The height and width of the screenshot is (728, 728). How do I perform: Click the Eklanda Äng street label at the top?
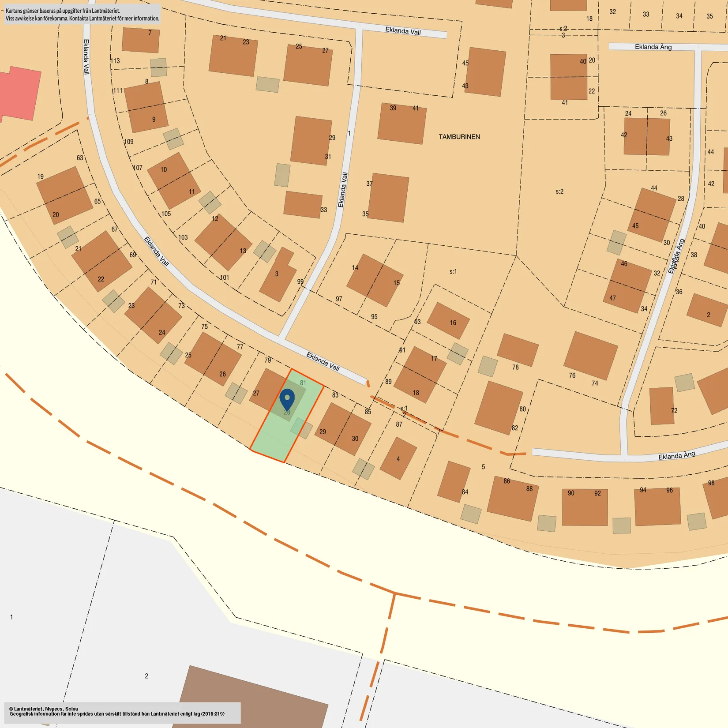[653, 47]
